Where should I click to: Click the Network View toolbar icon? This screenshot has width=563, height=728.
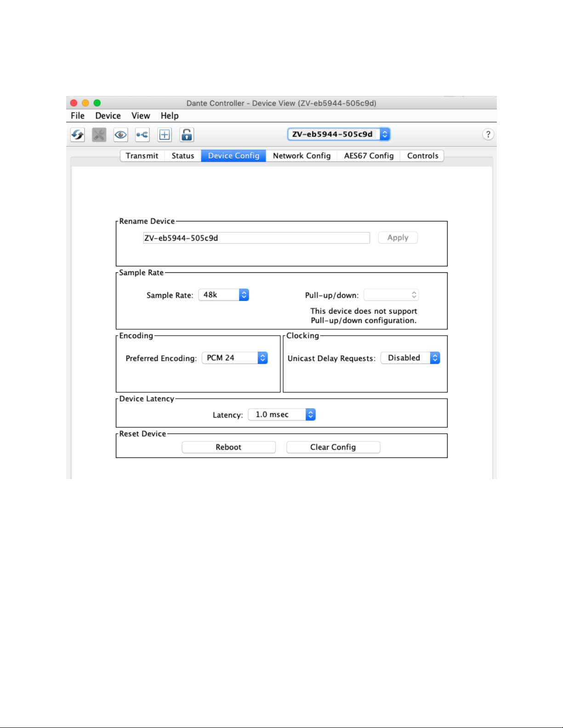tap(142, 135)
